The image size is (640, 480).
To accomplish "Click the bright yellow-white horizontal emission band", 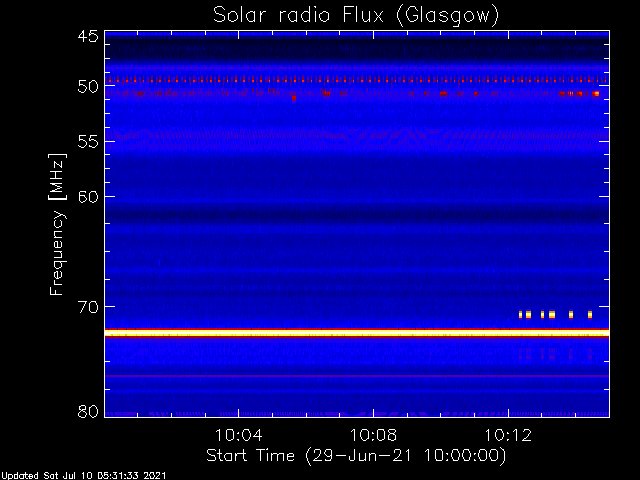I will coord(357,333).
